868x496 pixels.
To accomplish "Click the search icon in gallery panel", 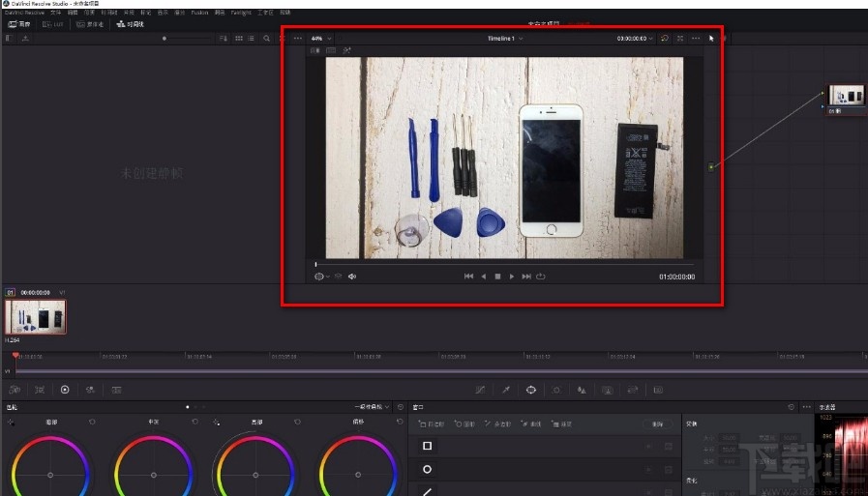I will (x=266, y=39).
